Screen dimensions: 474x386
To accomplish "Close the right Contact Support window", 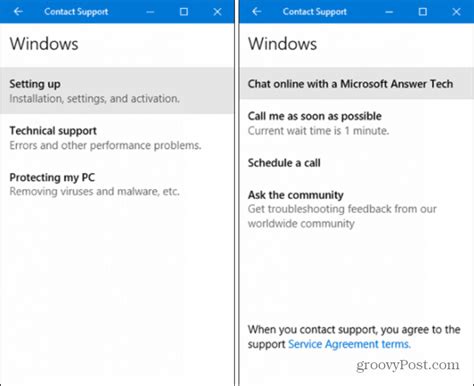I will click(456, 12).
